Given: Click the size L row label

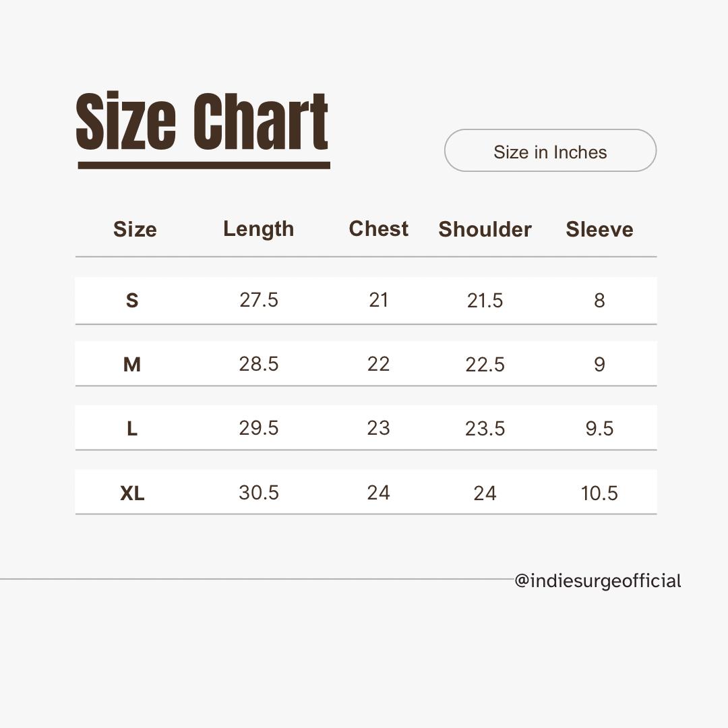Looking at the screenshot, I should coord(132,429).
